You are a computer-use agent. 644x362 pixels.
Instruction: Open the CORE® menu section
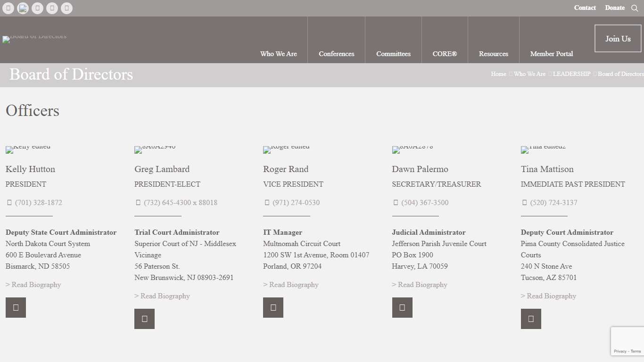pyautogui.click(x=444, y=54)
